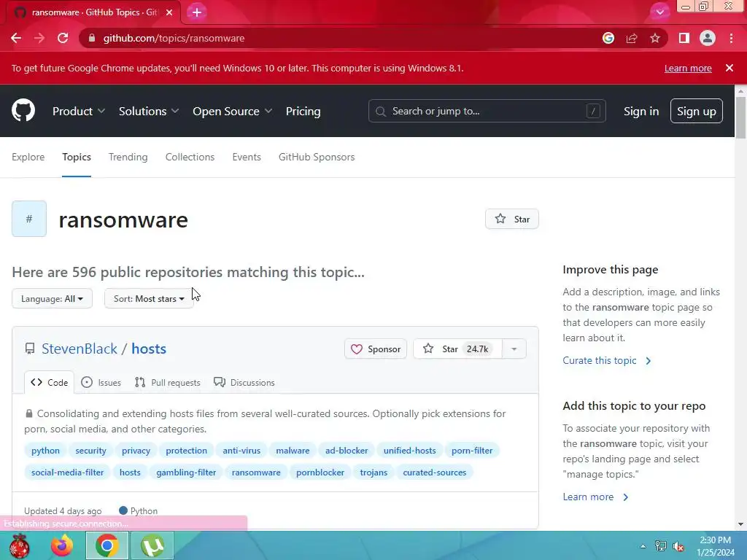Click the Sponsor button
The height and width of the screenshot is (560, 747).
click(x=376, y=349)
